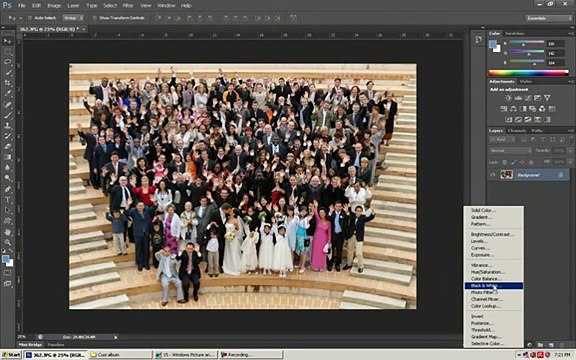Select the Horizontal Type tool
Screen dimensions: 576x360
click(7, 200)
